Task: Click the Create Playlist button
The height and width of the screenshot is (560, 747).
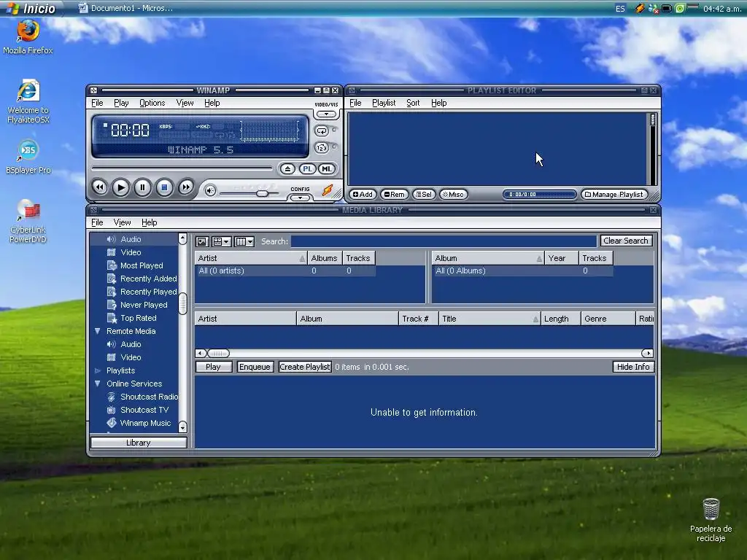Action: pos(305,367)
